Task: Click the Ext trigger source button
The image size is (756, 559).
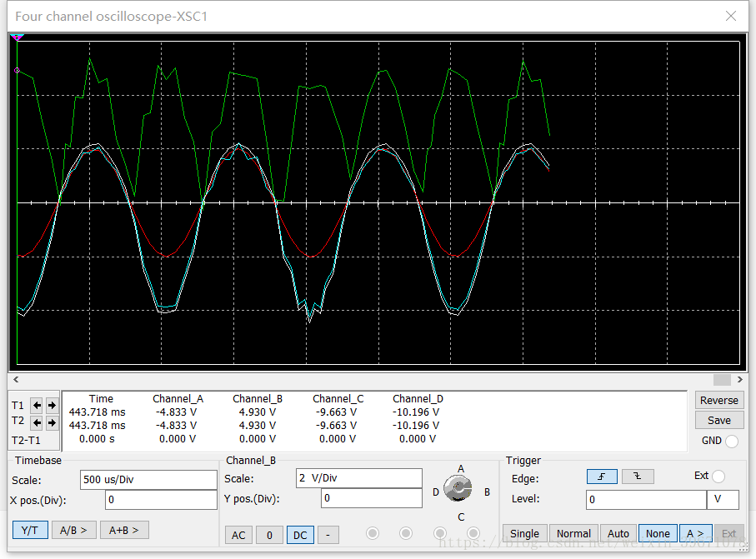Action: click(729, 533)
